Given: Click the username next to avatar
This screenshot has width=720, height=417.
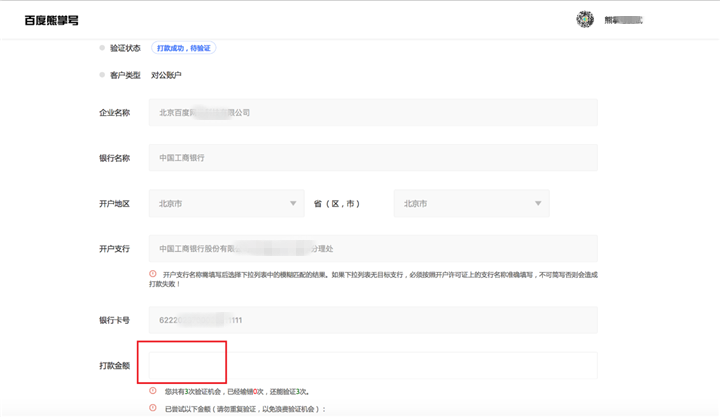Looking at the screenshot, I should click(x=623, y=20).
